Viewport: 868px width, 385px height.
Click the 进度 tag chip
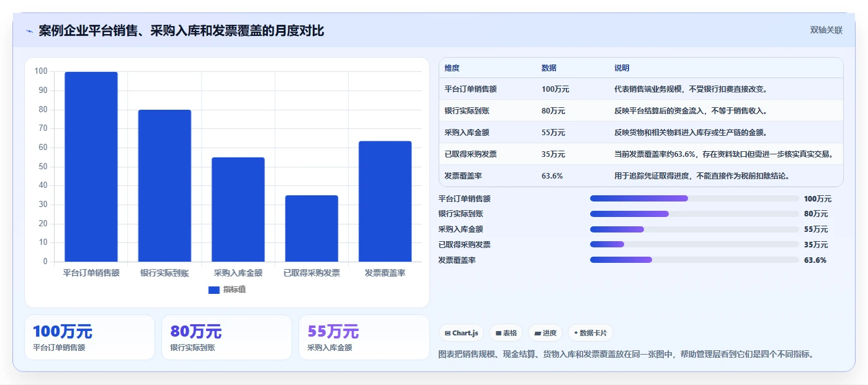pyautogui.click(x=545, y=333)
